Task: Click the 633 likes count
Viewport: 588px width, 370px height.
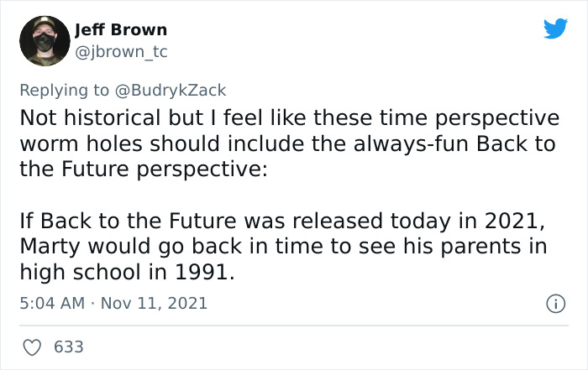Action: pyautogui.click(x=68, y=346)
